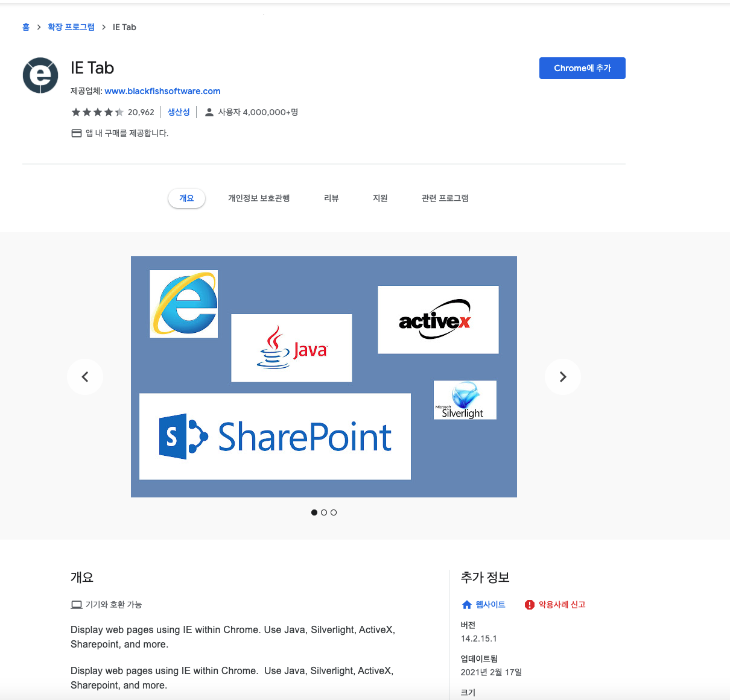Click the 개요 section heading
The height and width of the screenshot is (700, 730).
82,578
